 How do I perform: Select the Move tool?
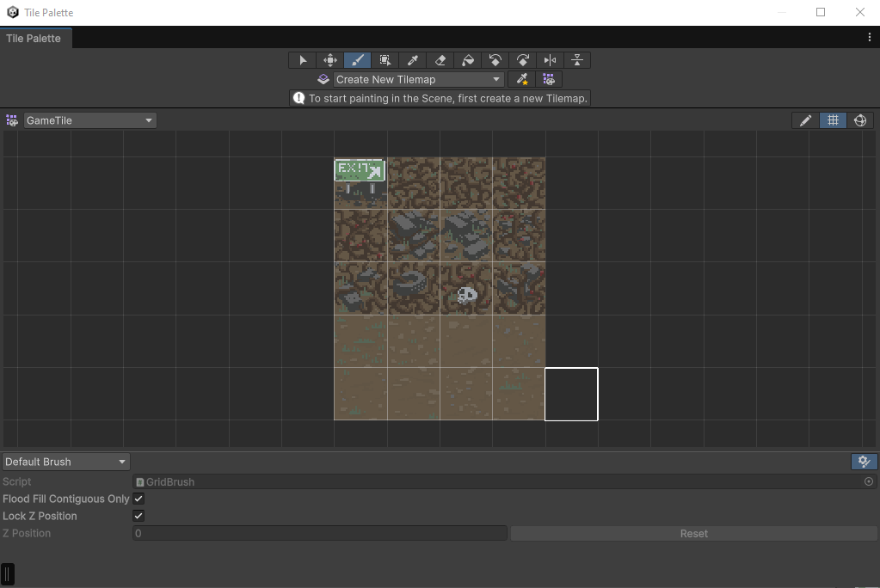[329, 60]
